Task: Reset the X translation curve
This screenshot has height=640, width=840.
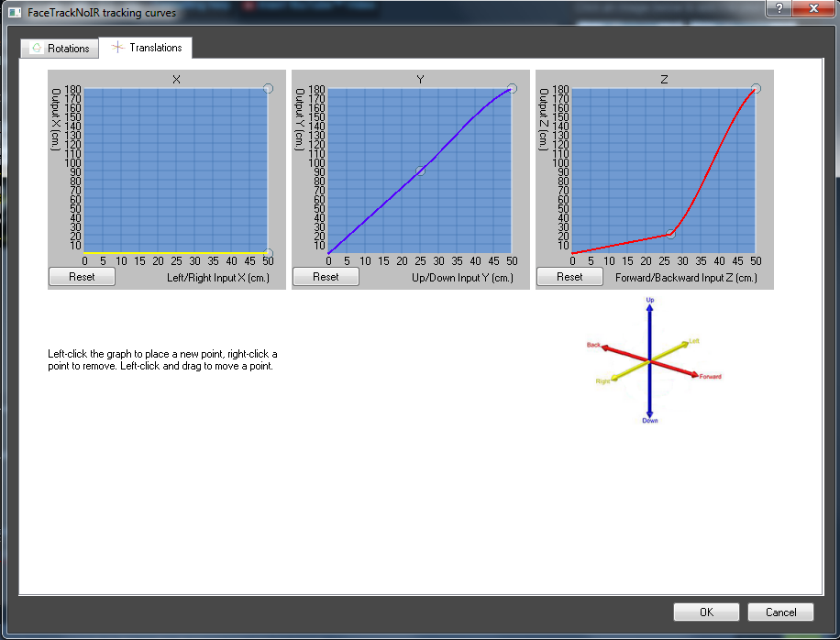Action: click(82, 277)
